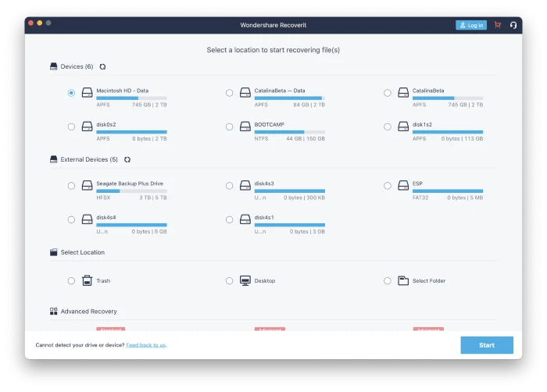Click the Advanced Recovery grid icon

point(53,311)
